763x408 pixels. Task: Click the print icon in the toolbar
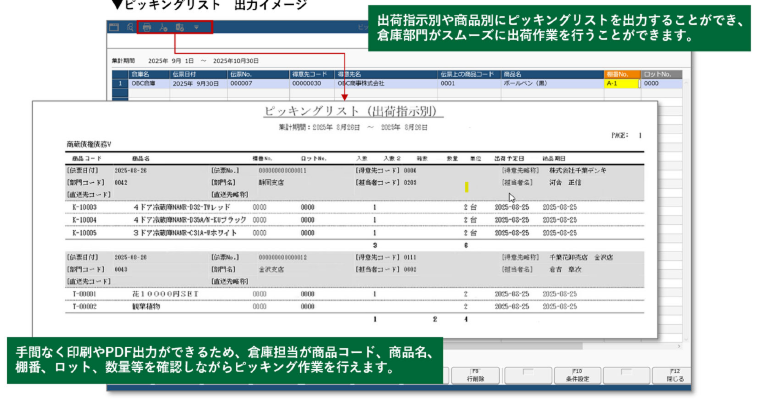147,27
